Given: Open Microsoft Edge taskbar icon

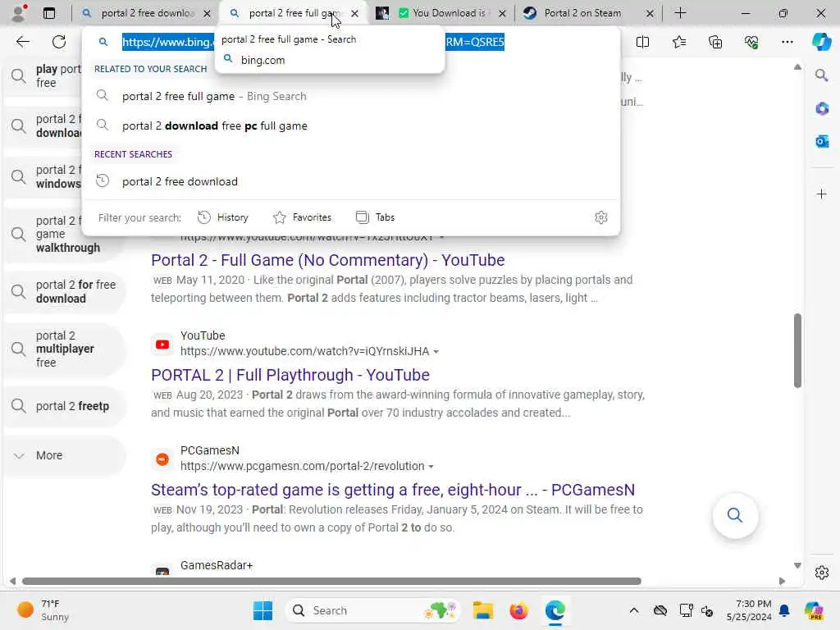Looking at the screenshot, I should coord(555,610).
